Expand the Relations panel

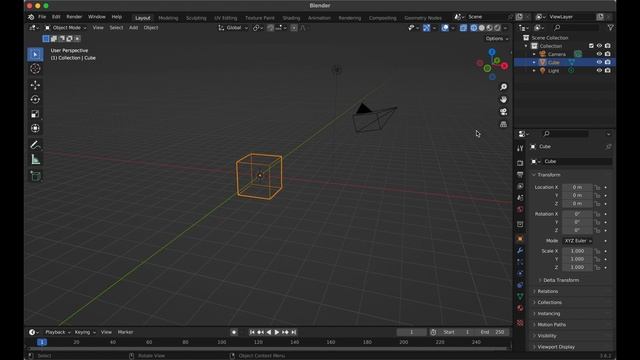click(x=548, y=291)
